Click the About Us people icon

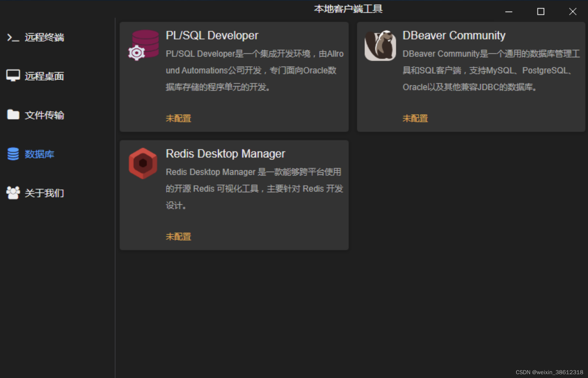[13, 192]
